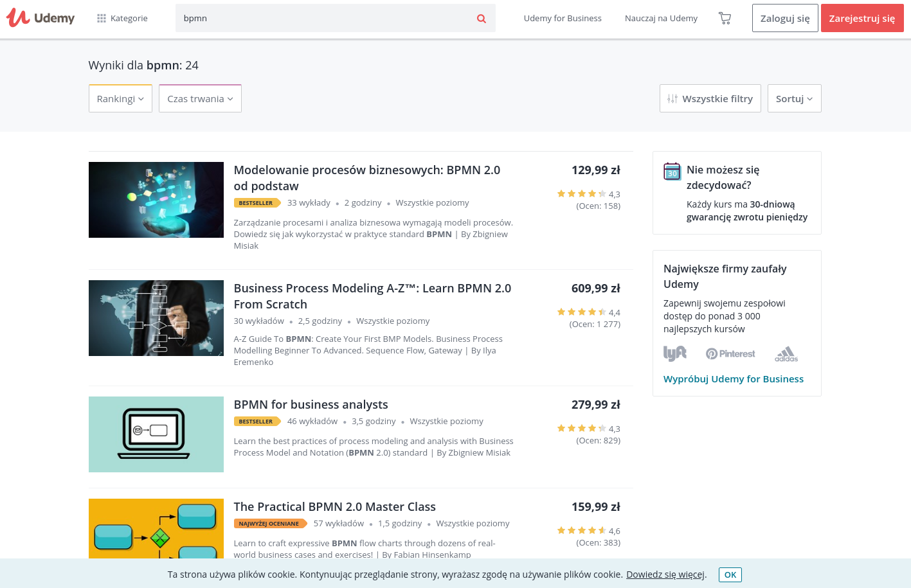Click the 609,99 zł price
This screenshot has height=588, width=911.
pyautogui.click(x=595, y=289)
